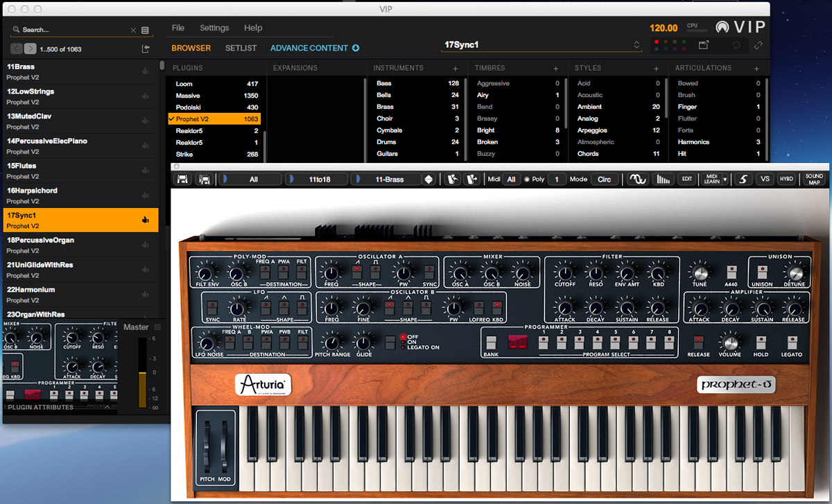Screen dimensions: 832x504
Task: Click the plus icon next to ADVANCE CONTENT
Action: pos(356,49)
